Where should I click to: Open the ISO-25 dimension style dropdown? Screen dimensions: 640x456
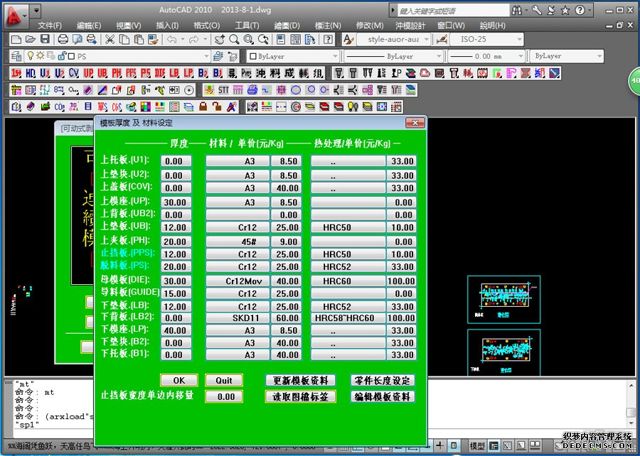click(519, 40)
